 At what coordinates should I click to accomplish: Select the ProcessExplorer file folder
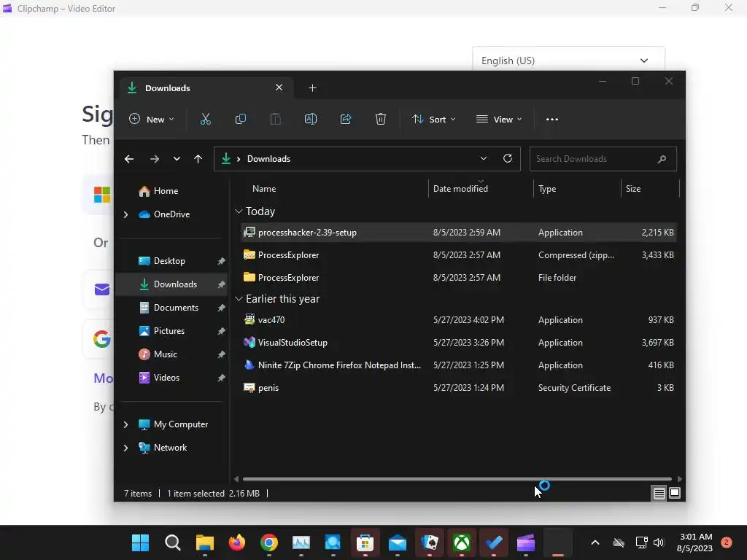tap(459, 278)
